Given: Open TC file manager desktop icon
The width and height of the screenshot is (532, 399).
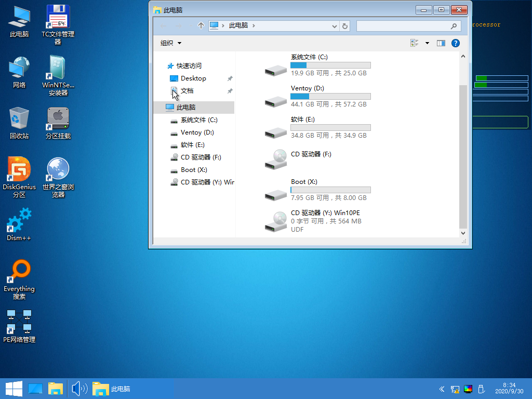Looking at the screenshot, I should pyautogui.click(x=58, y=17).
